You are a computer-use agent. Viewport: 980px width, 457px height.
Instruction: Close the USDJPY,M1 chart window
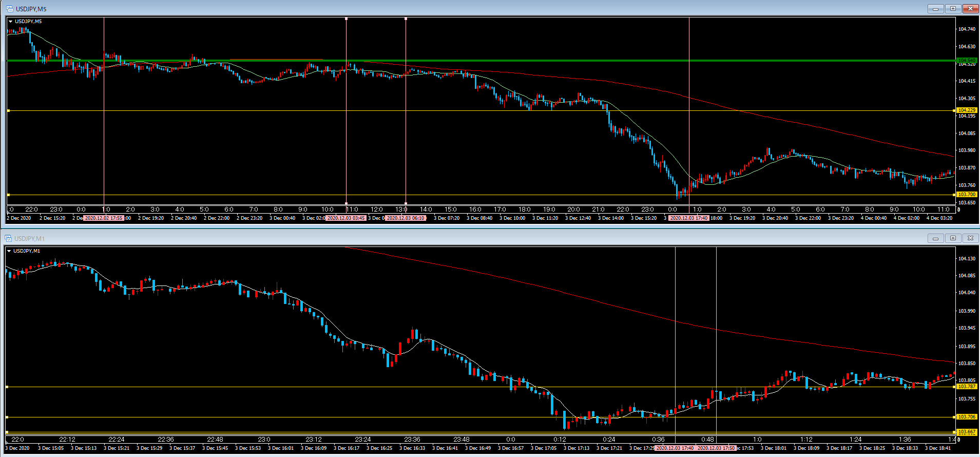[970, 238]
